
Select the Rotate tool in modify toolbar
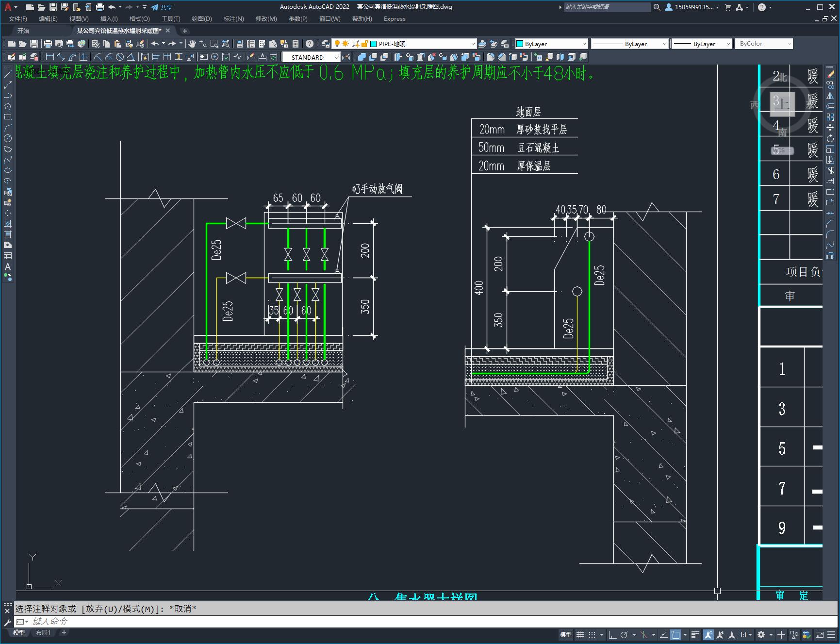(x=830, y=138)
